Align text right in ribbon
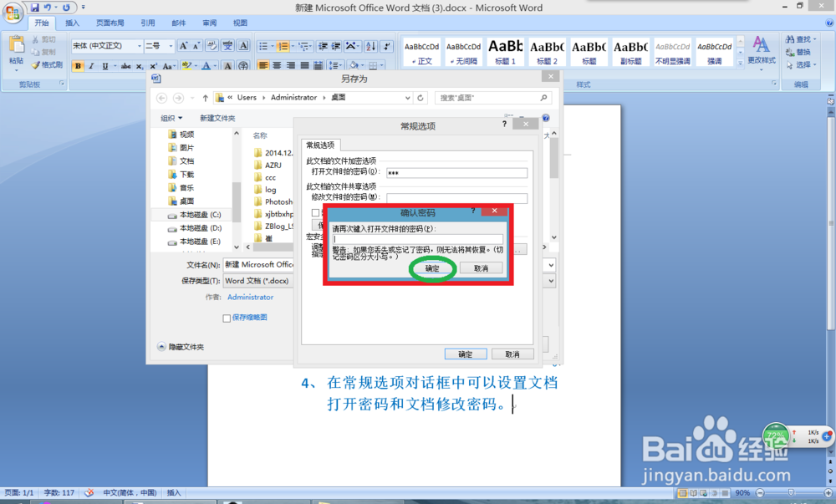This screenshot has height=504, width=836. click(291, 65)
